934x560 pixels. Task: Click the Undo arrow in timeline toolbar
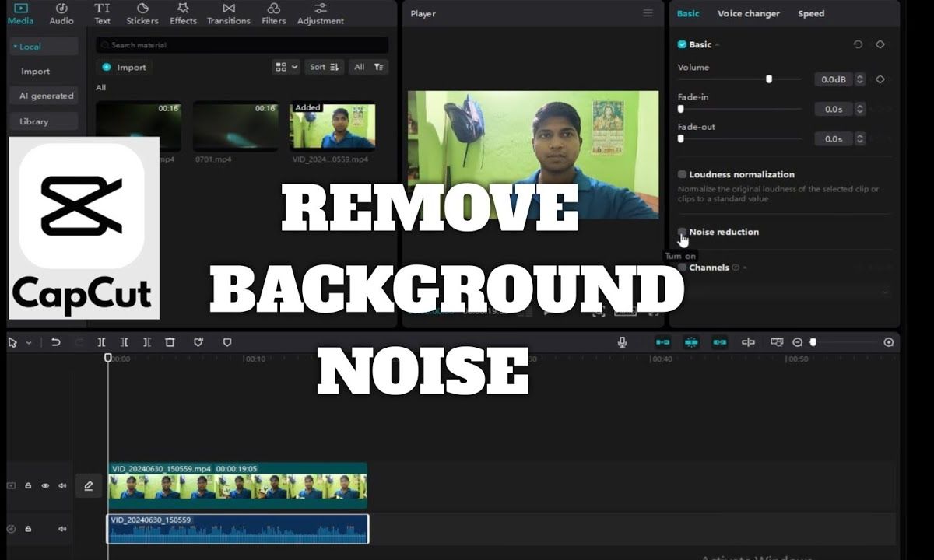coord(55,342)
